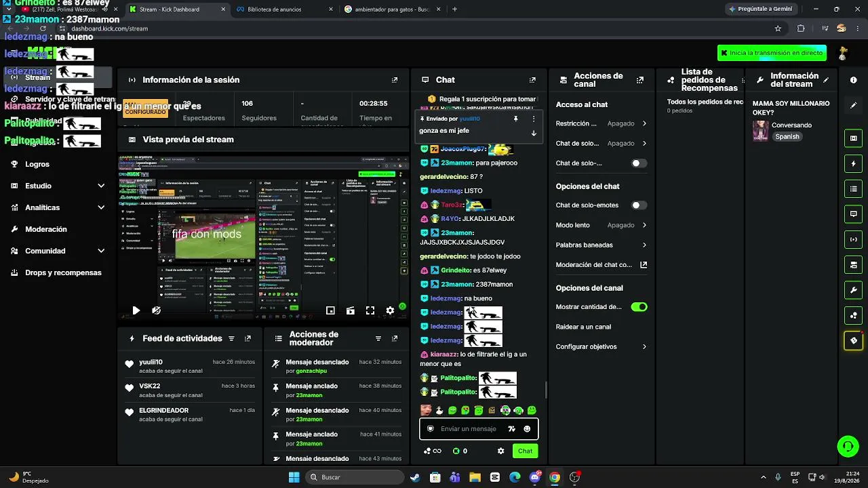Toggle moderator actions list widget in sidebar
This screenshot has width=868, height=488.
[853, 188]
